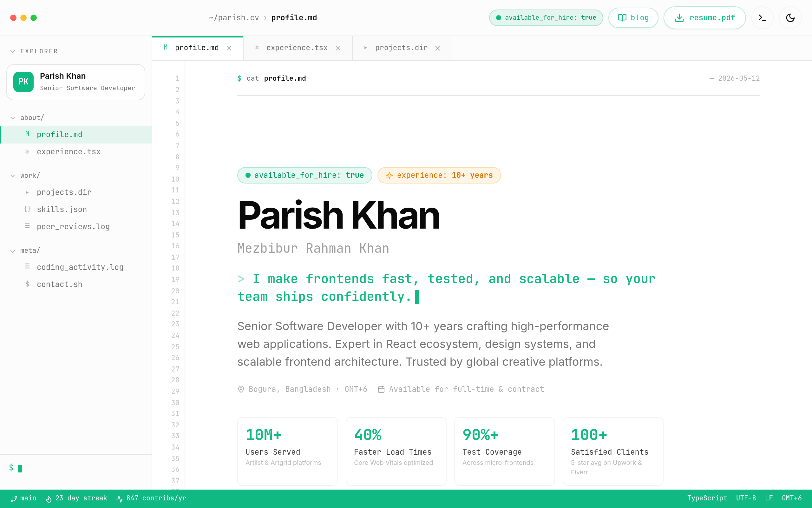Click the green maximize window dot
This screenshot has height=508, width=812.
[x=34, y=18]
